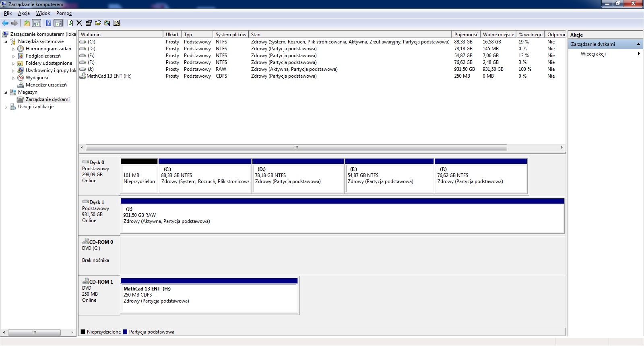Sort by System plików column header
The image size is (644, 346).
click(x=231, y=35)
